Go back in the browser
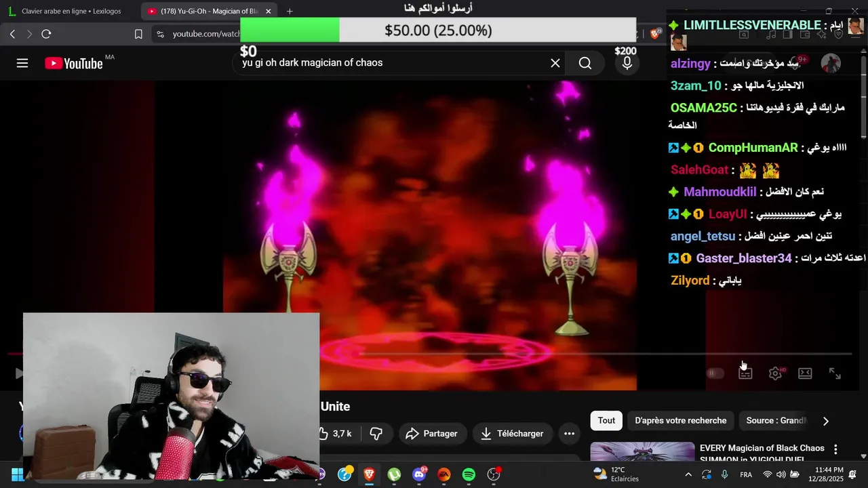This screenshot has width=868, height=488. pyautogui.click(x=12, y=34)
